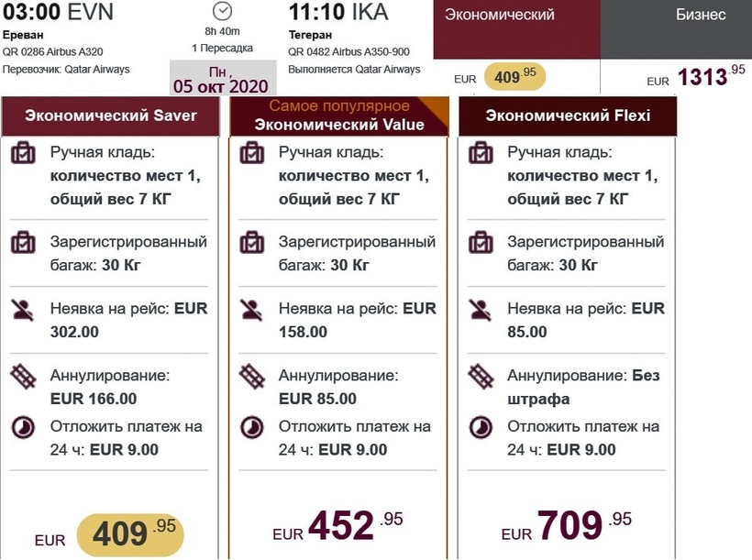
Task: Select the Экономический Flexi fare header
Action: [x=568, y=115]
